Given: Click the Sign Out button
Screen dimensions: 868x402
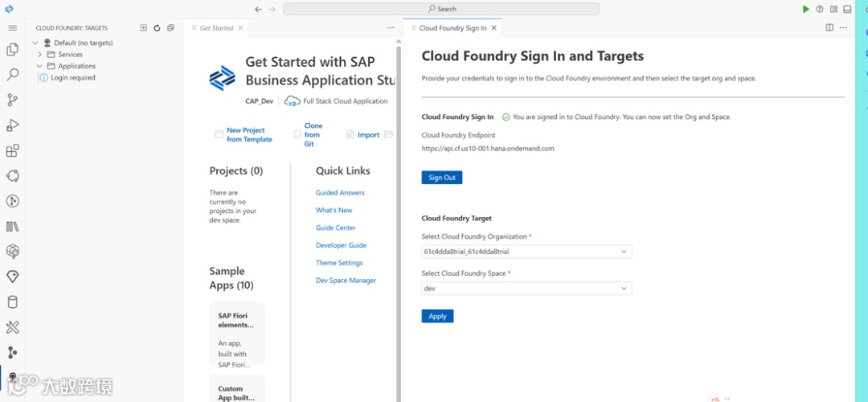Looking at the screenshot, I should click(x=441, y=178).
